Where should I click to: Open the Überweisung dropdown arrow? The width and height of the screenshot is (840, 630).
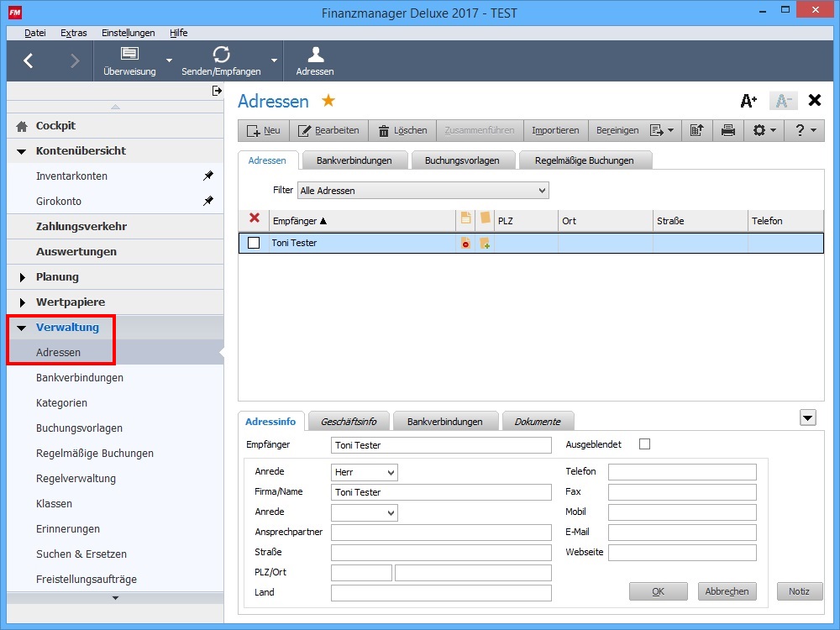coord(170,60)
